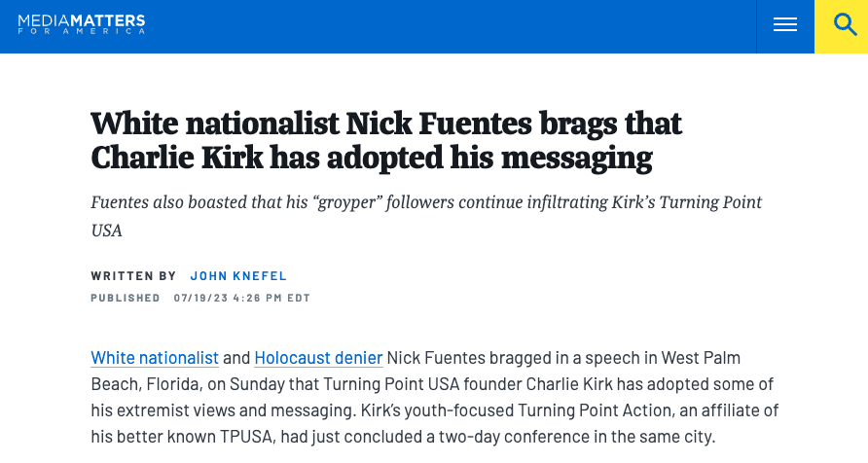The image size is (868, 463).
Task: View author John Knefel's page
Action: (238, 276)
